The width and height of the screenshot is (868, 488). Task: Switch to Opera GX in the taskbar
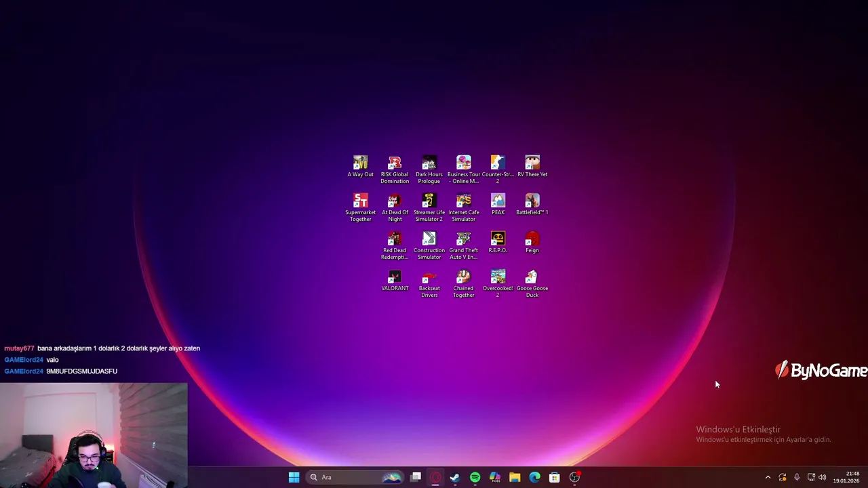[x=435, y=477]
